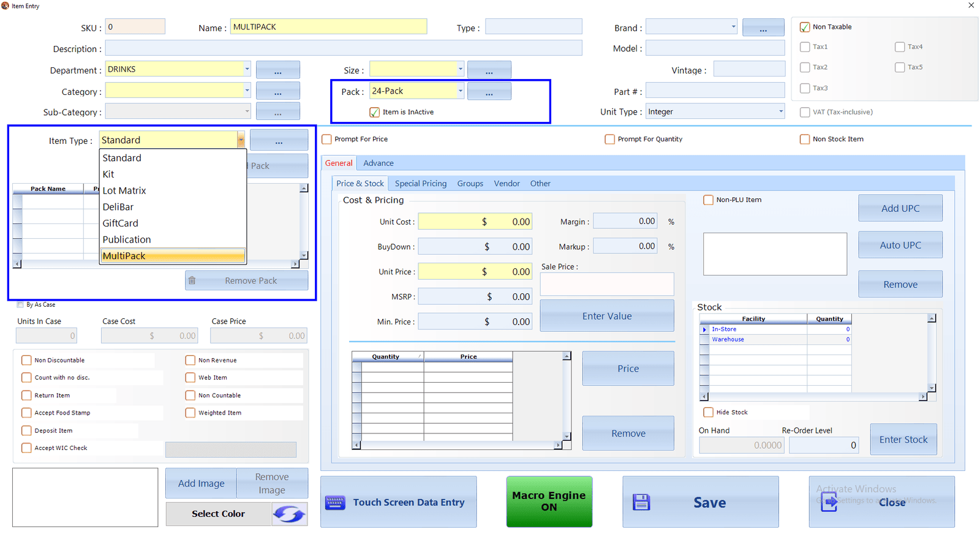Enable Prompt For Price option
Viewport: 980px width, 551px height.
(326, 139)
